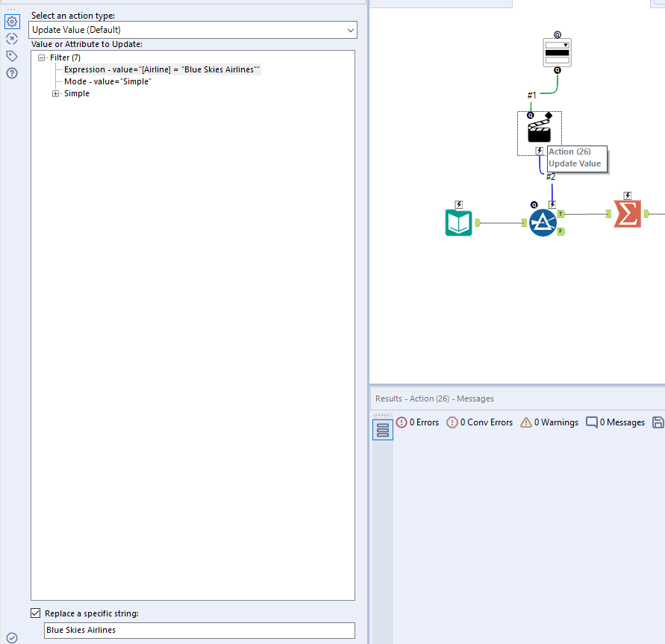665x644 pixels.
Task: Select the Input Data book tool
Action: coord(458,222)
